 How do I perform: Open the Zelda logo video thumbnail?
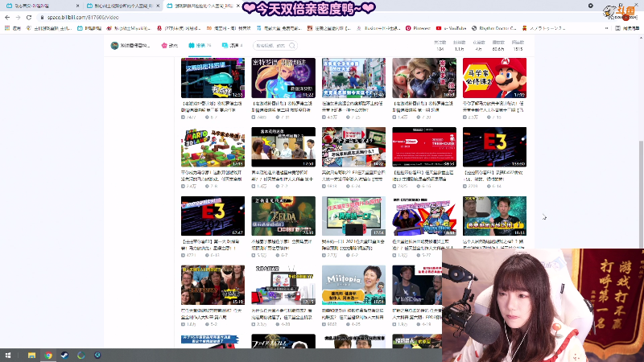click(283, 216)
